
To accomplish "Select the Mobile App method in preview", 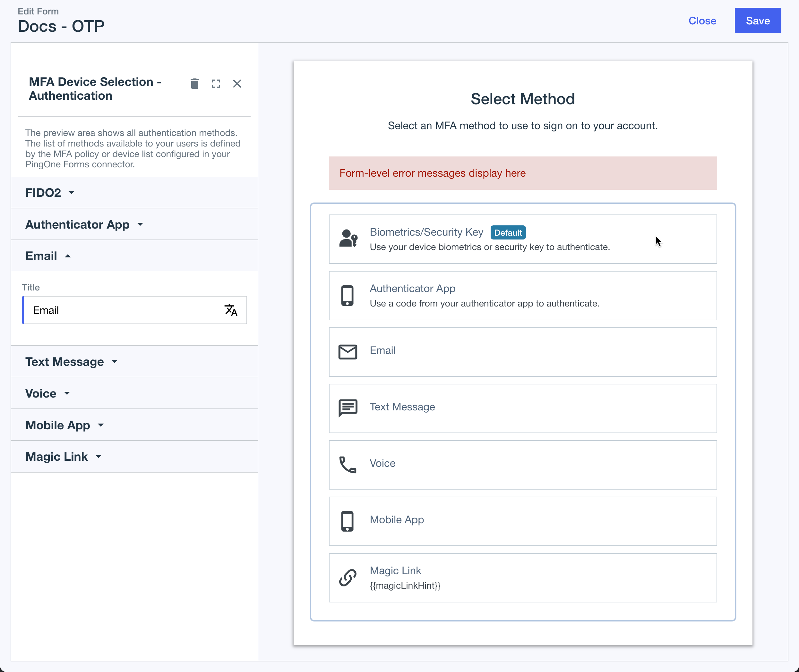I will coord(522,521).
